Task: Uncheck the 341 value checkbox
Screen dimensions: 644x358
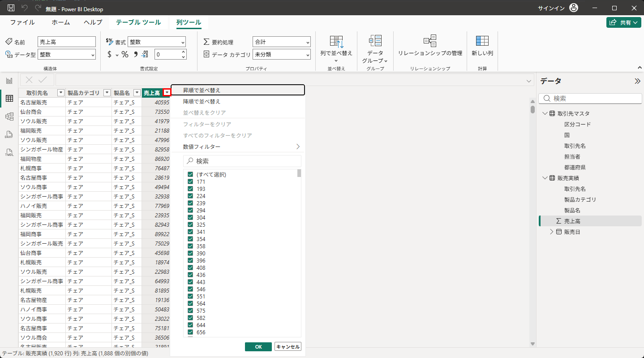Action: (190, 232)
